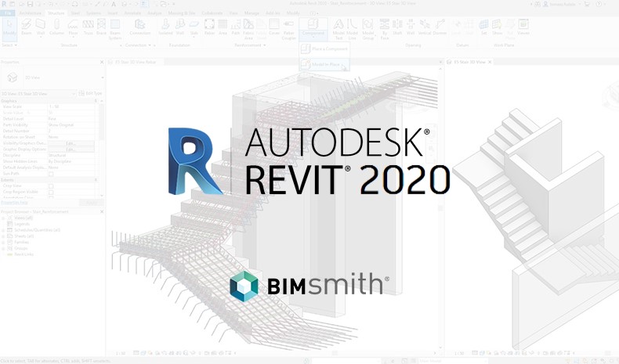
Task: Select the Model Group tool
Action: [368, 29]
